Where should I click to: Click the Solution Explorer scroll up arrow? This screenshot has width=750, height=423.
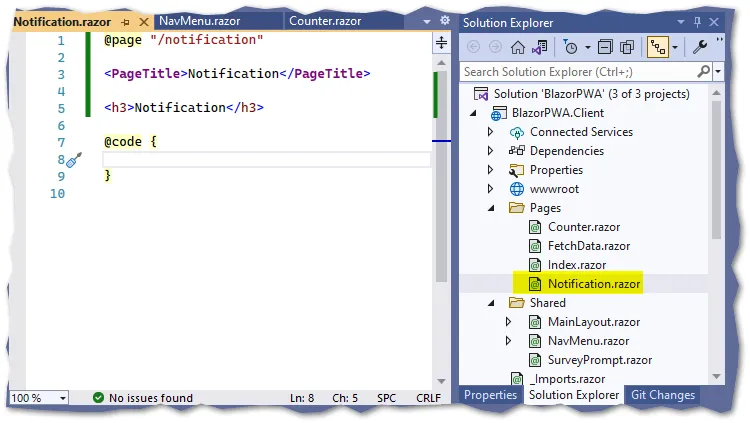(716, 92)
